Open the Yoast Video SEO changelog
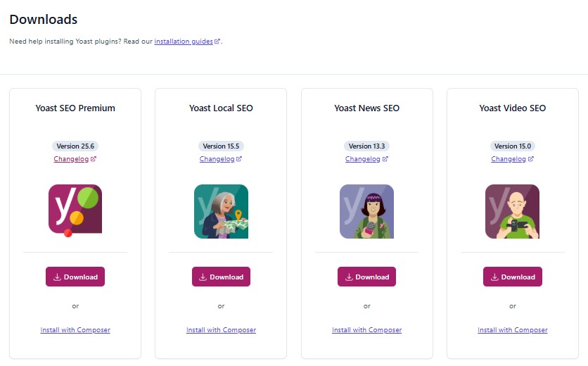The height and width of the screenshot is (366, 588). 509,159
